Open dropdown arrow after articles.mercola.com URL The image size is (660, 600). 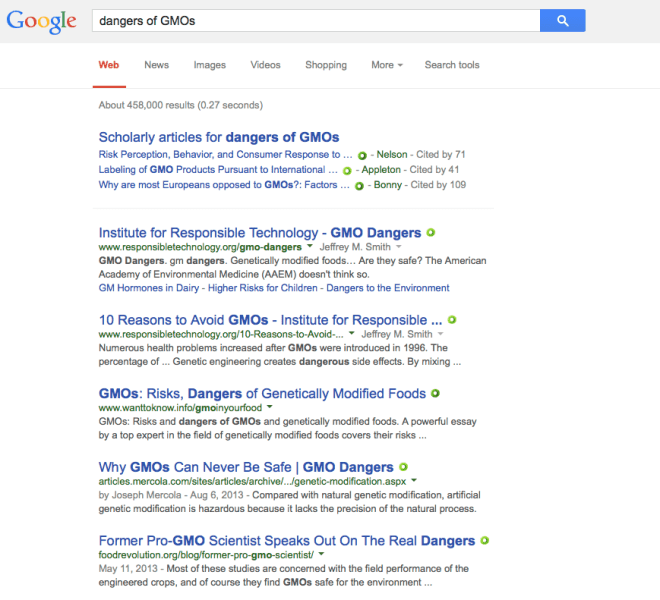coord(414,480)
